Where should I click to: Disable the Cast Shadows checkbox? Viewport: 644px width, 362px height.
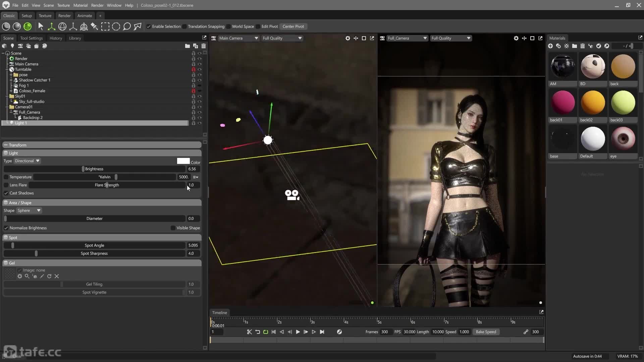coord(6,193)
